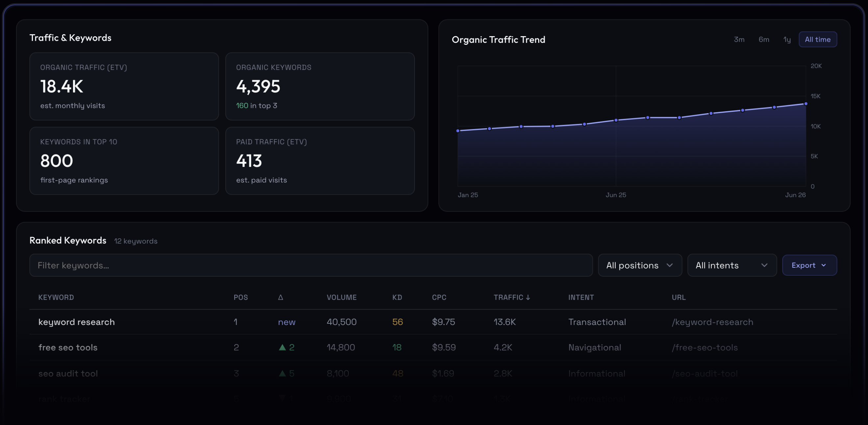Click the 'keyword research' keyword row
The image size is (868, 425).
click(433, 322)
